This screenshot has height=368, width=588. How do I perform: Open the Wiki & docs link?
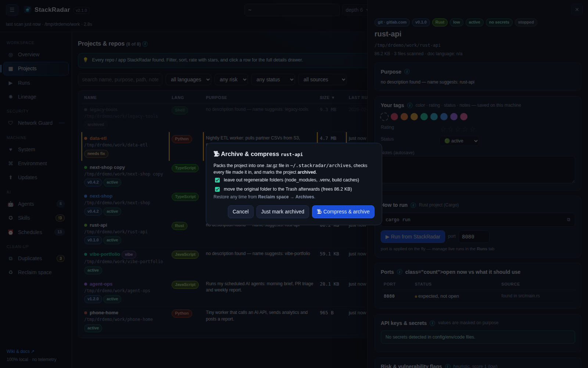click(x=20, y=351)
